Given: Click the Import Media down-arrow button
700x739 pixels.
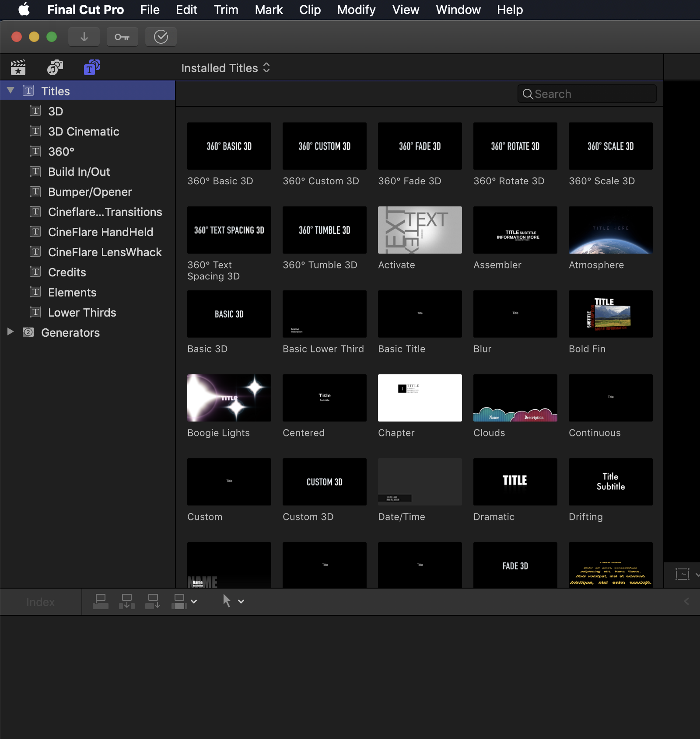Looking at the screenshot, I should [x=84, y=37].
